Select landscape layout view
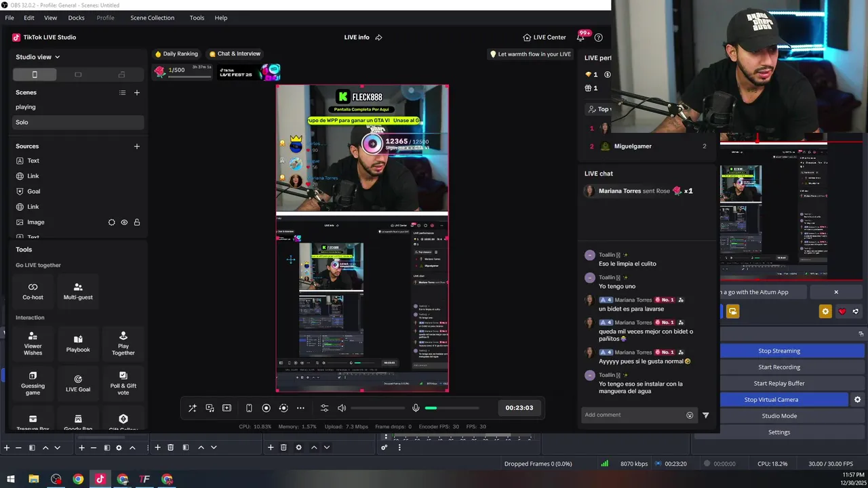Viewport: 868px width, 488px height. pyautogui.click(x=78, y=75)
